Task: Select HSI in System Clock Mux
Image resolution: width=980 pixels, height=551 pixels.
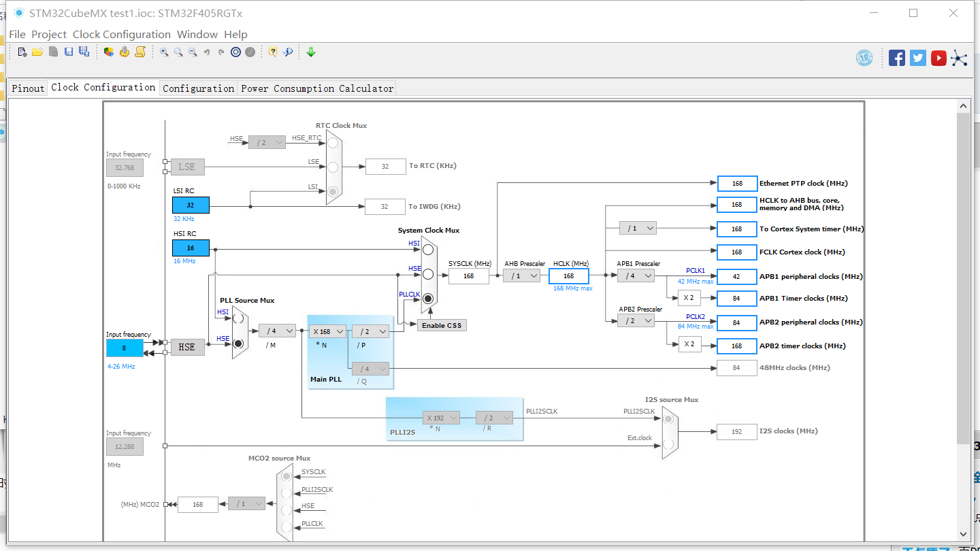Action: (428, 249)
